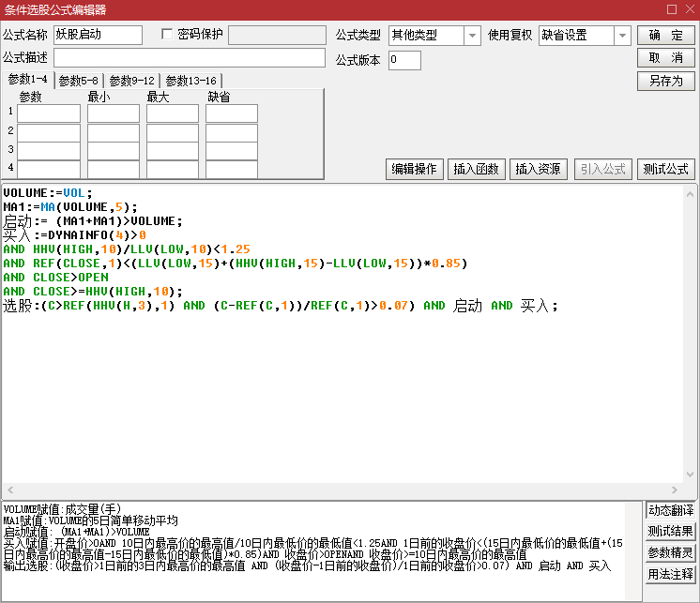Select the 参数13-16 tab
The height and width of the screenshot is (603, 700).
point(190,81)
